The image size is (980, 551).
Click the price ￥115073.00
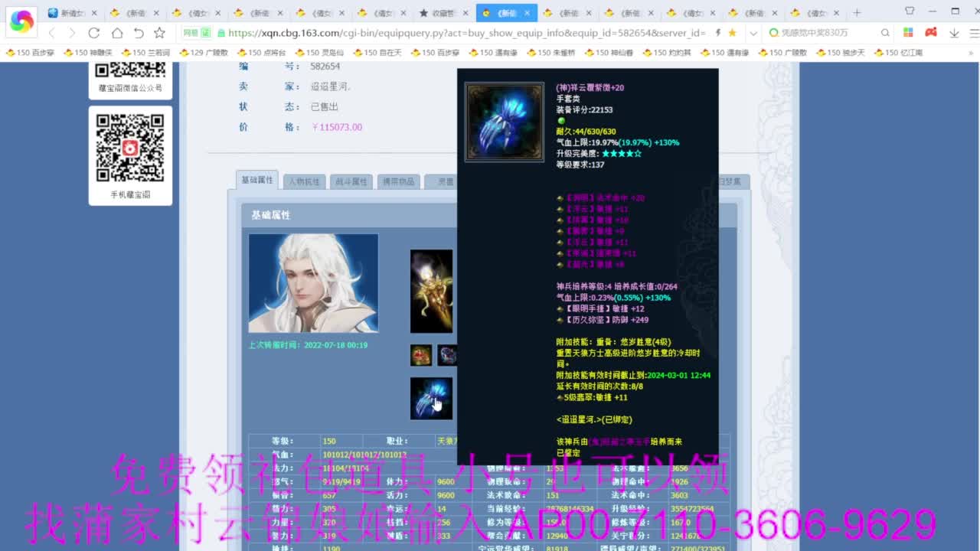click(x=337, y=127)
